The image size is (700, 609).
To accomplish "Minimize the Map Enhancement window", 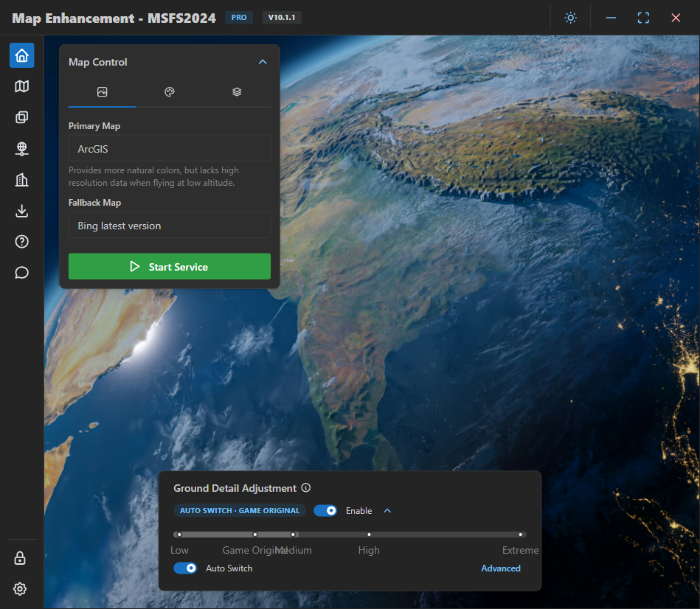I will (x=611, y=18).
